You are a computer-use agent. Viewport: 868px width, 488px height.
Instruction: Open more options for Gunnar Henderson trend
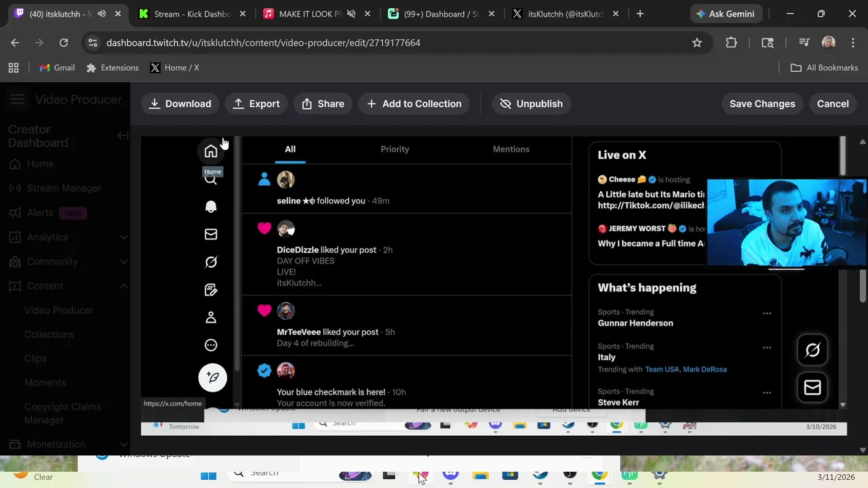(x=767, y=313)
